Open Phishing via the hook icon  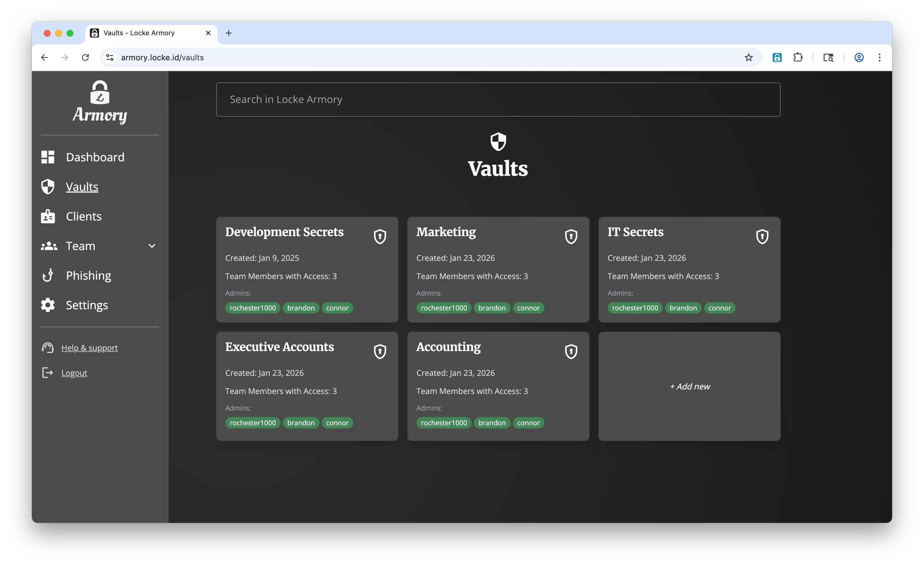point(48,275)
